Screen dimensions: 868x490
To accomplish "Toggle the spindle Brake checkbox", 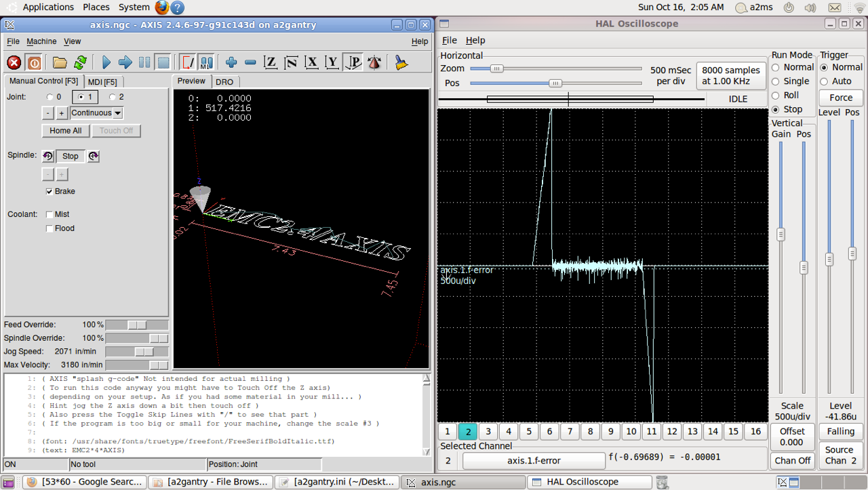I will [x=49, y=192].
